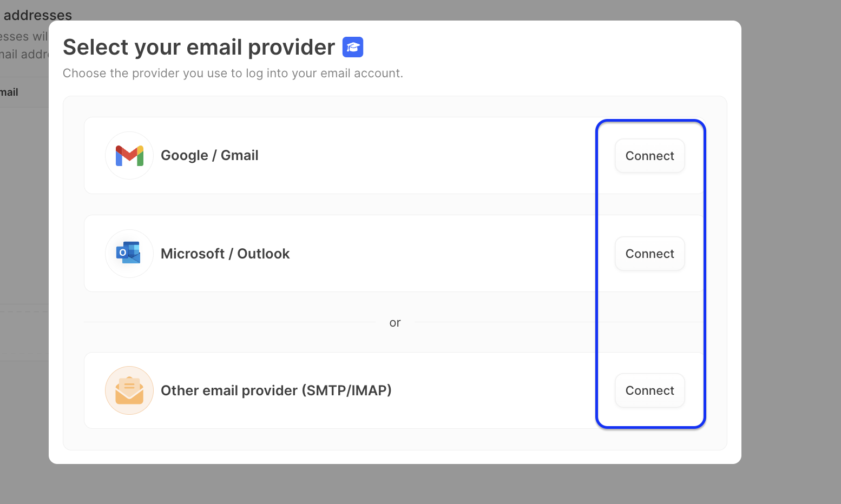Viewport: 841px width, 504px height.
Task: Connect another email provider via SMTP/IMAP
Action: click(649, 390)
